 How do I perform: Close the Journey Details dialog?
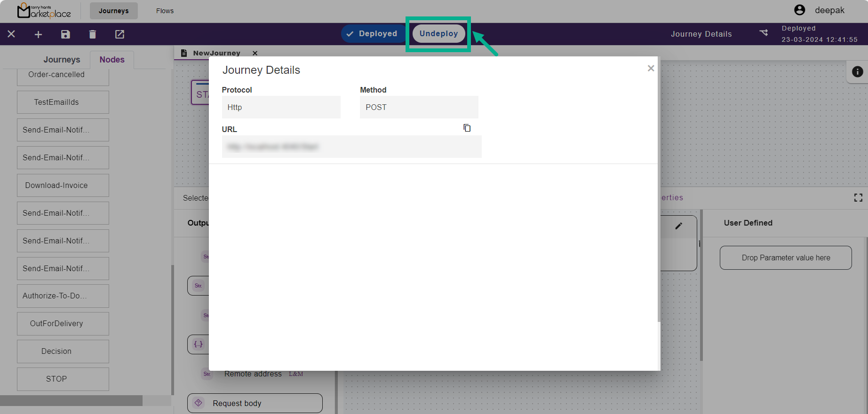tap(651, 69)
